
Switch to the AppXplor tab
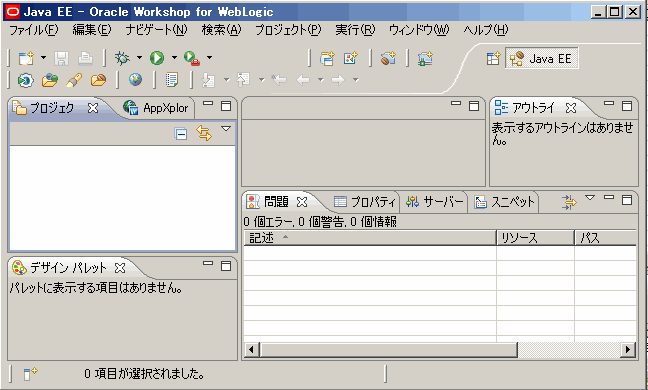(x=156, y=108)
